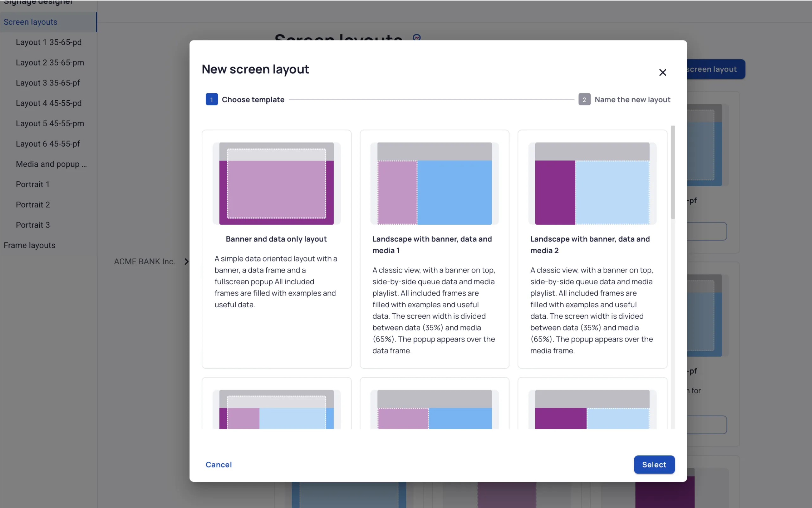Click the Select button
The width and height of the screenshot is (812, 508).
(654, 464)
